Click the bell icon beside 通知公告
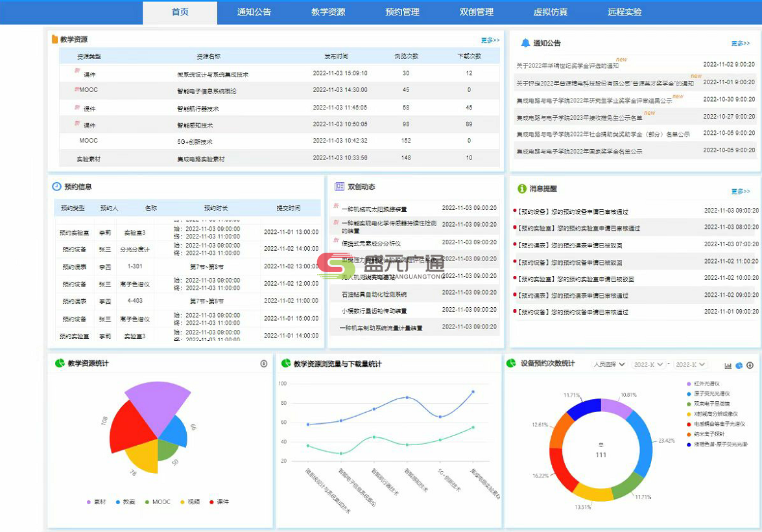The width and height of the screenshot is (762, 532). pos(525,43)
